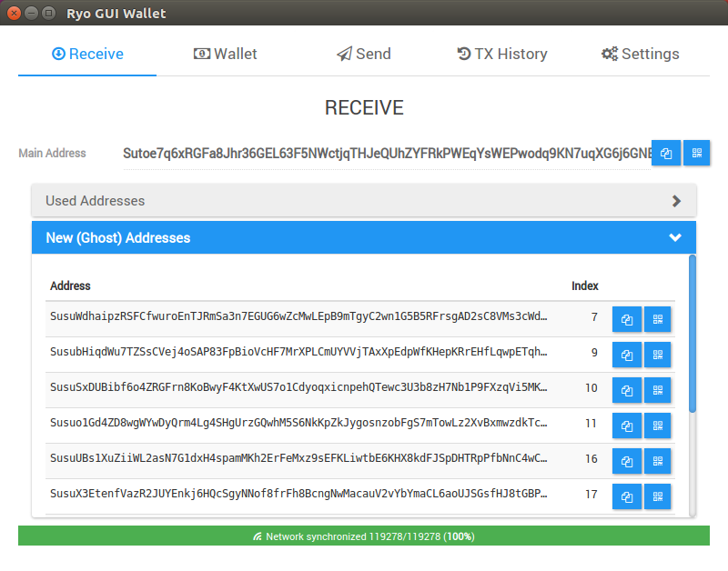The image size is (728, 571).
Task: Expand the Used Addresses section
Action: click(364, 200)
